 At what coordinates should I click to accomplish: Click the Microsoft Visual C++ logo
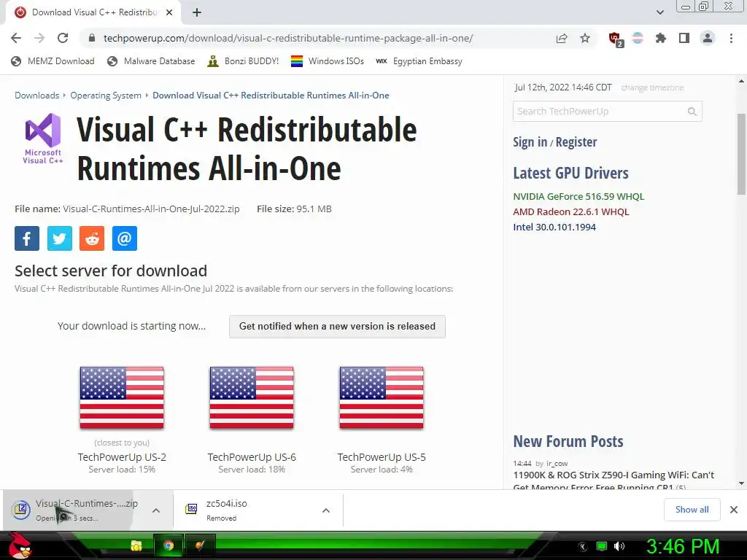pyautogui.click(x=43, y=139)
